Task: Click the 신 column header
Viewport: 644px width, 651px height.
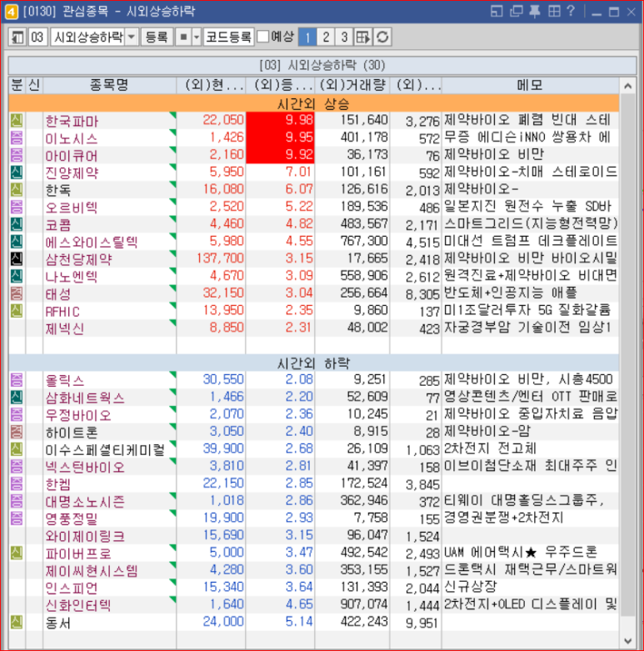Action: (x=34, y=86)
